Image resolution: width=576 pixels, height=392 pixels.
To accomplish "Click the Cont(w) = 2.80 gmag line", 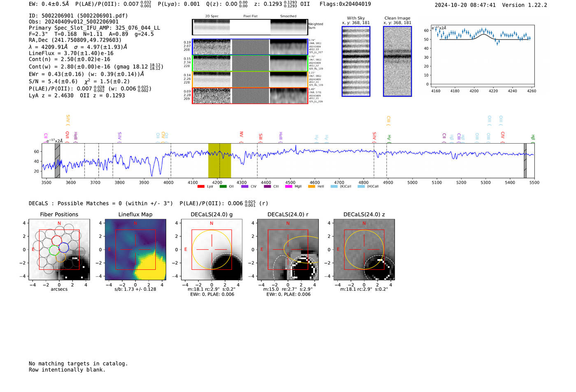I will point(96,66).
